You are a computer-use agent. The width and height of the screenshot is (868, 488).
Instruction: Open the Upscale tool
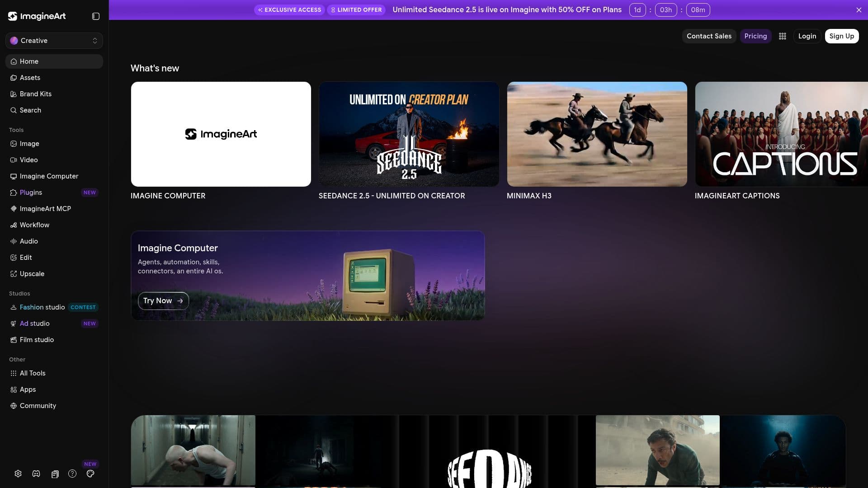[54, 274]
